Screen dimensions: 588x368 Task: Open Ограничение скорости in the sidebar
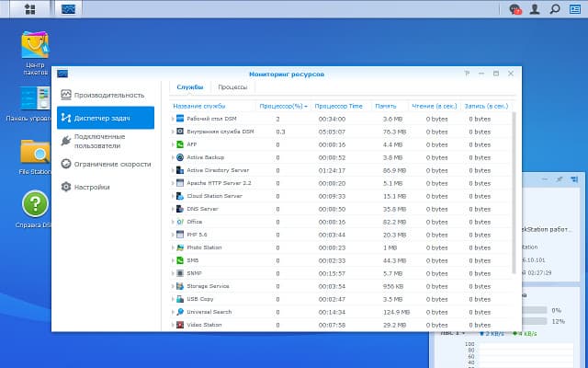106,164
